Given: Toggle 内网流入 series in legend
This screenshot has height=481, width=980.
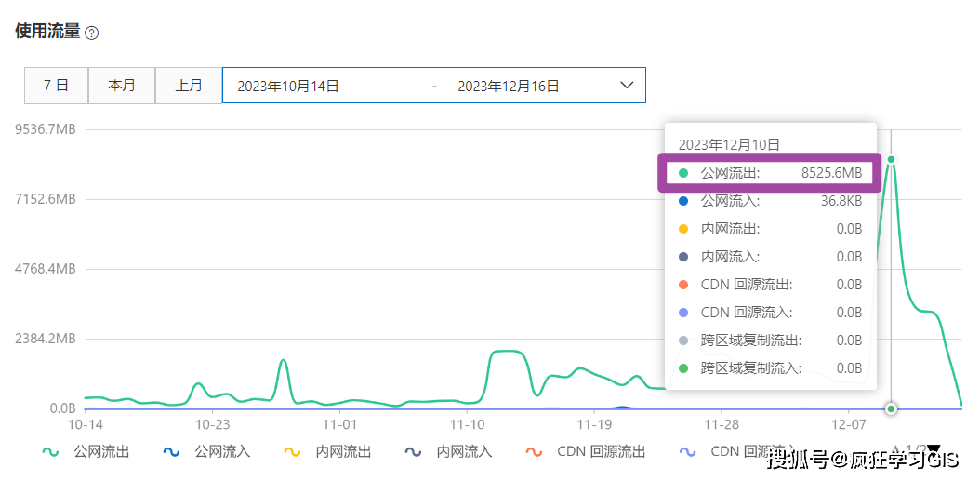Looking at the screenshot, I should point(448,451).
